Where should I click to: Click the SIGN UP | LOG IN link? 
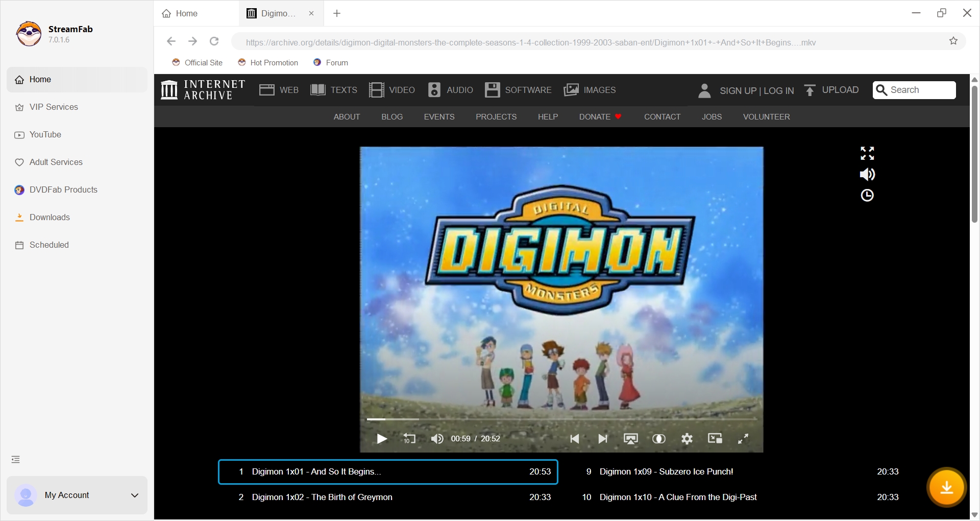[756, 90]
